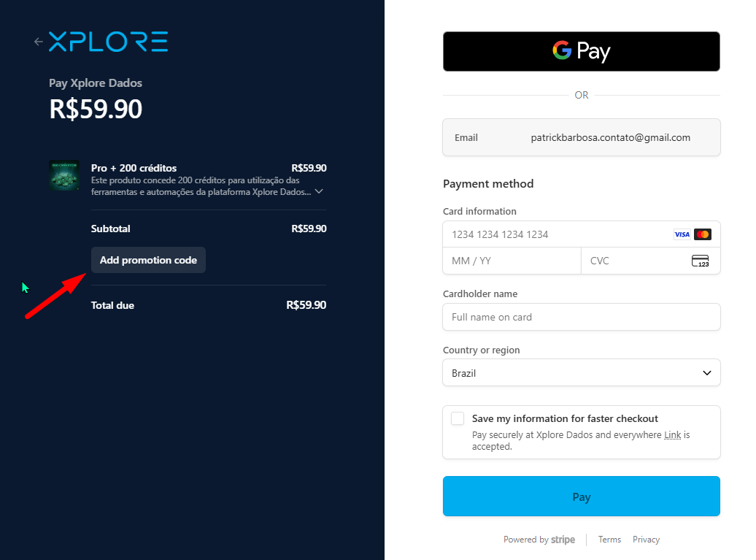Click the blue Pay button
The width and height of the screenshot is (756, 560).
click(x=581, y=496)
